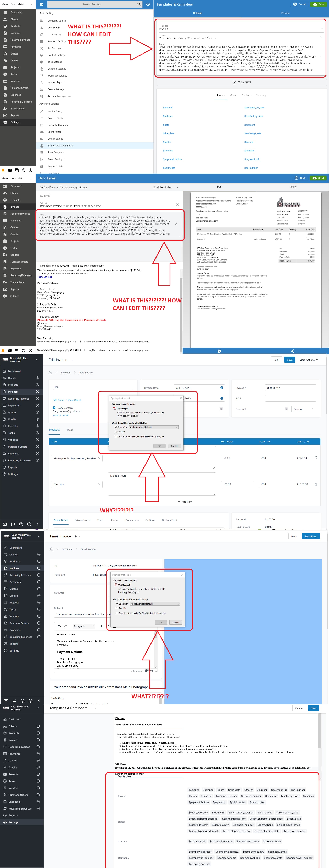The image size is (329, 868).
Task: Open Adobe Acrobat dropdown in Email Invoice dialog
Action: pos(155,604)
